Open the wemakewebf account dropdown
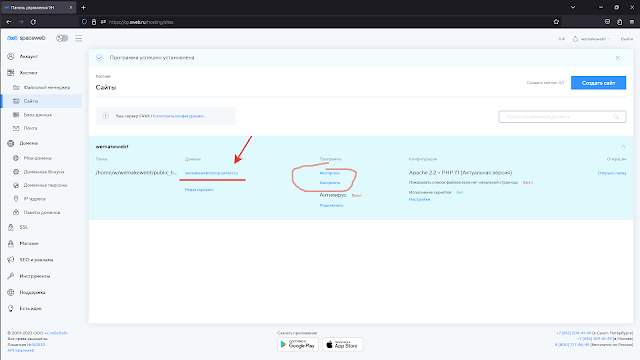 click(592, 39)
